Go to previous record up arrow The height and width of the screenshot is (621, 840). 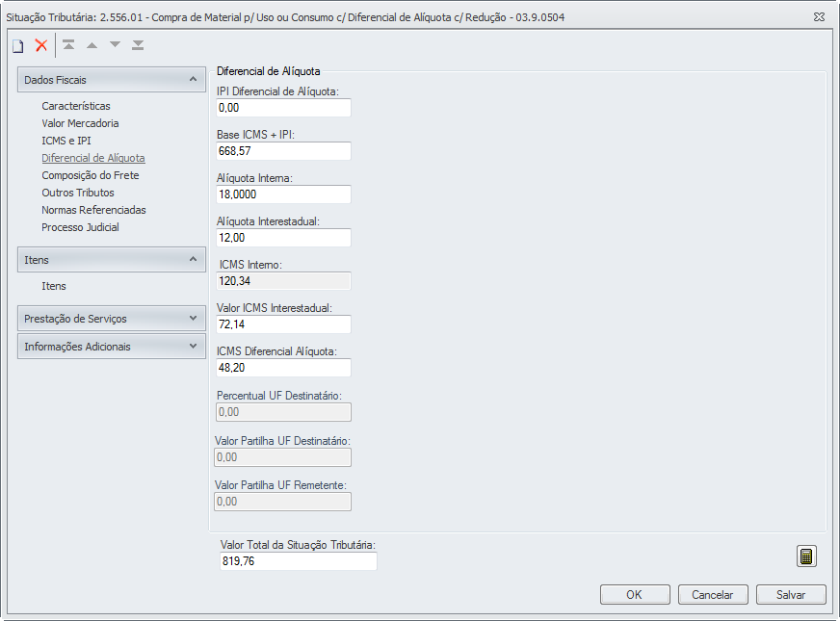tap(92, 45)
